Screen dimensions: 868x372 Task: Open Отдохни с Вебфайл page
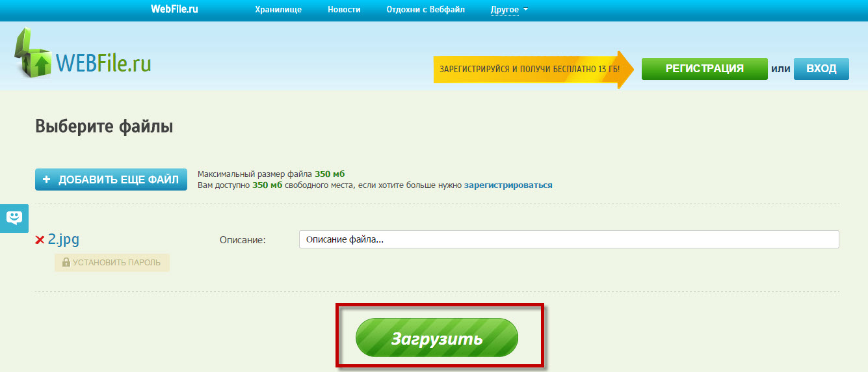[425, 10]
